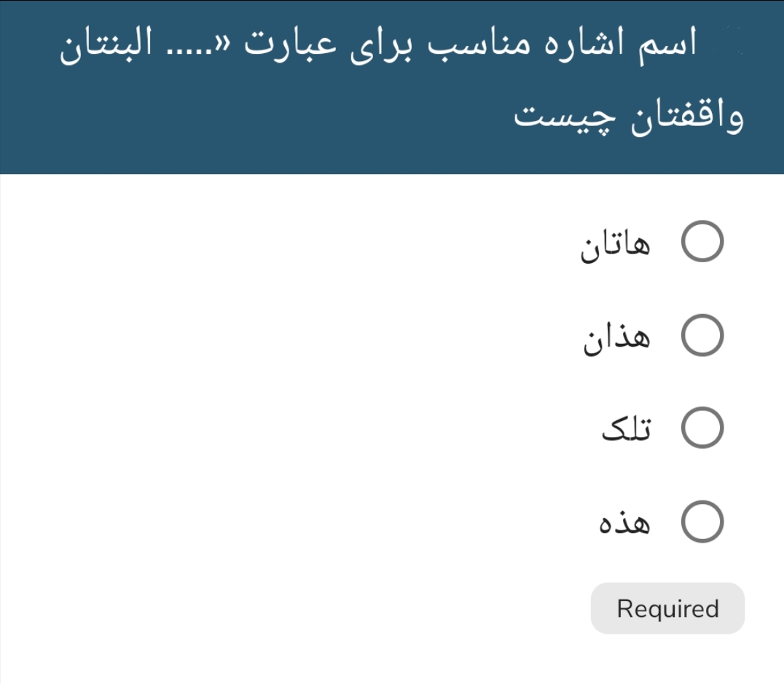Click the white answer area background
Viewport: 784px width, 684px height.
click(x=255, y=401)
